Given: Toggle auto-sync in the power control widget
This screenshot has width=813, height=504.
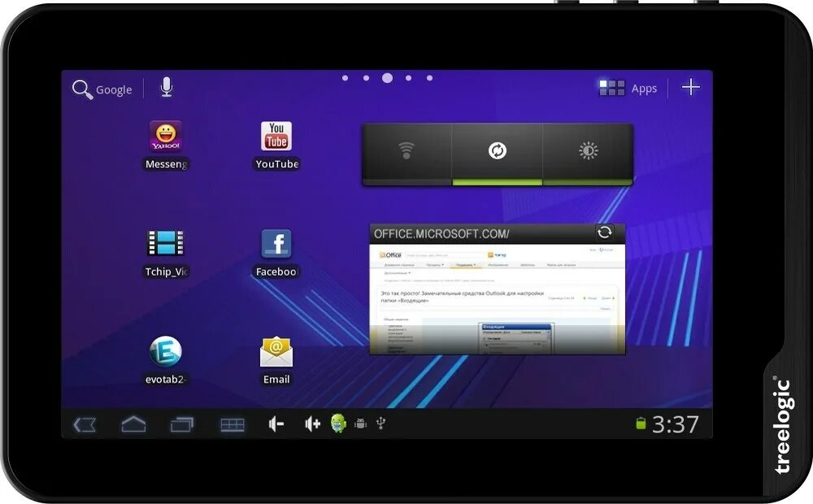Looking at the screenshot, I should [x=498, y=154].
